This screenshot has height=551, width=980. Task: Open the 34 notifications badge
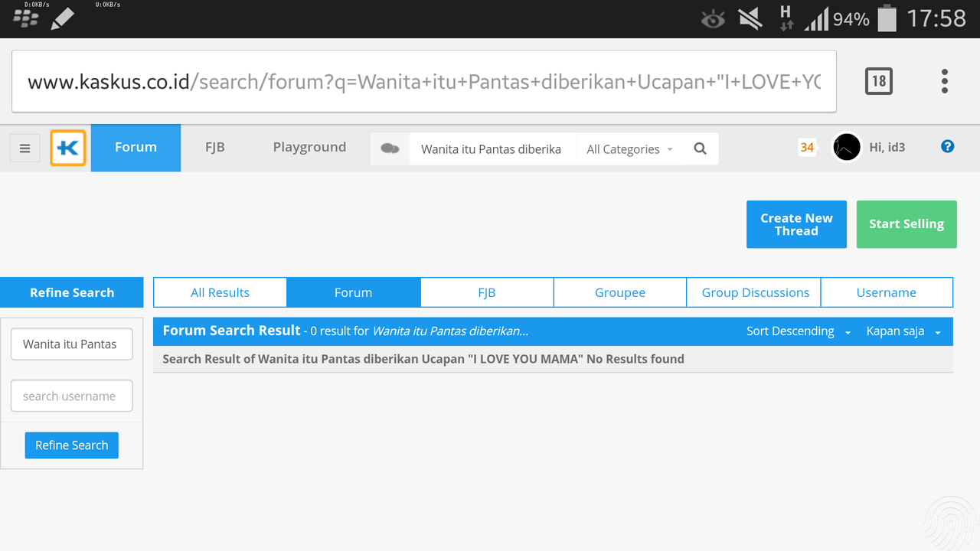(x=807, y=147)
